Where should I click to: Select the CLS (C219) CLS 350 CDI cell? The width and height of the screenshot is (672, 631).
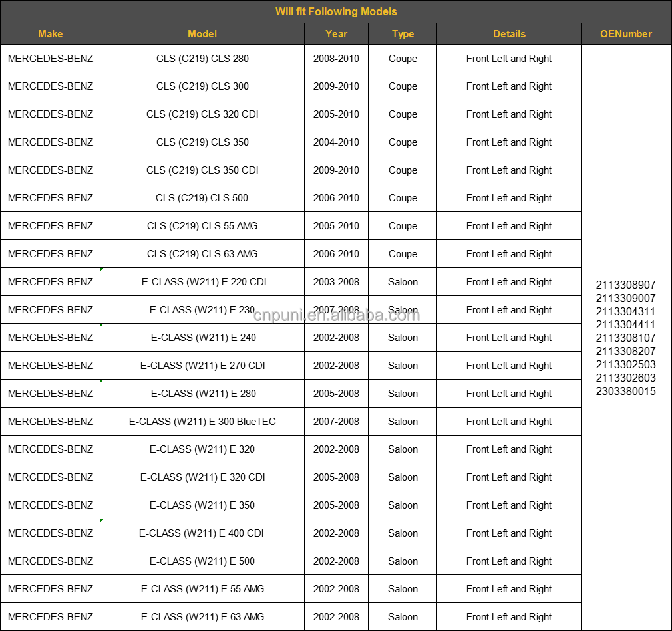[202, 170]
